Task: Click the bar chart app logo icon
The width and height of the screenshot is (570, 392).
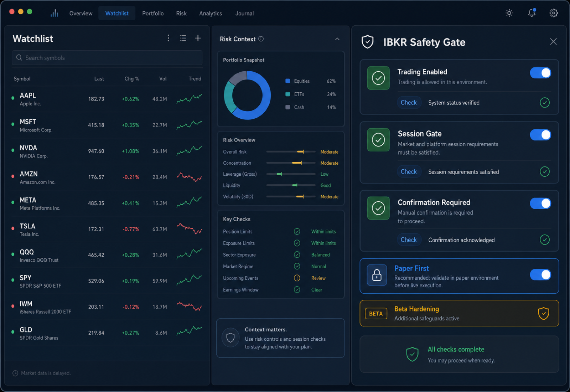Action: (x=54, y=14)
